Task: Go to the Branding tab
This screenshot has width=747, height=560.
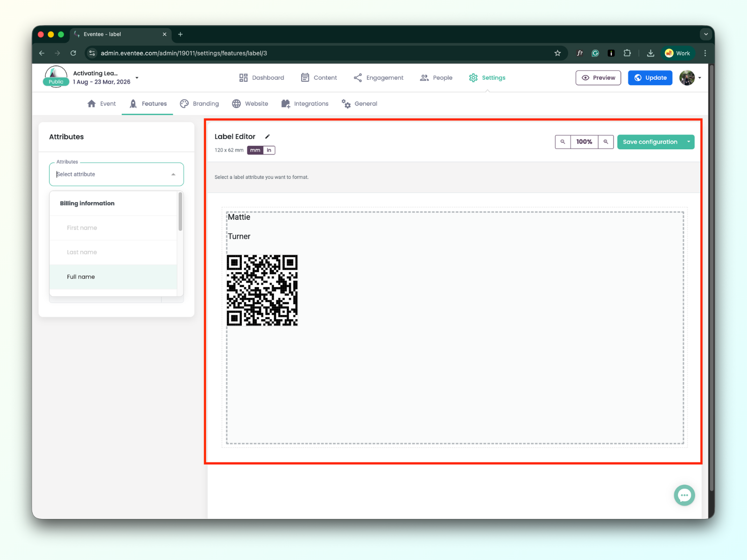Action: [x=199, y=104]
